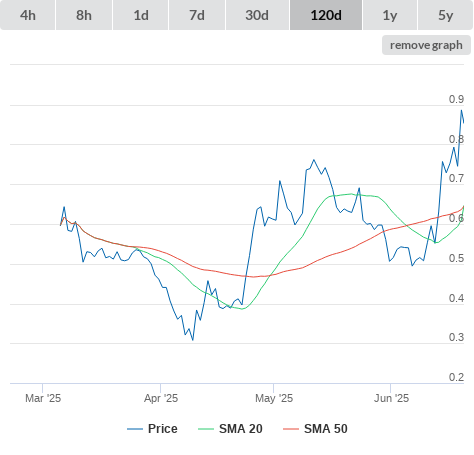474x455 pixels.
Task: Switch to the 8h time range
Action: 84,15
